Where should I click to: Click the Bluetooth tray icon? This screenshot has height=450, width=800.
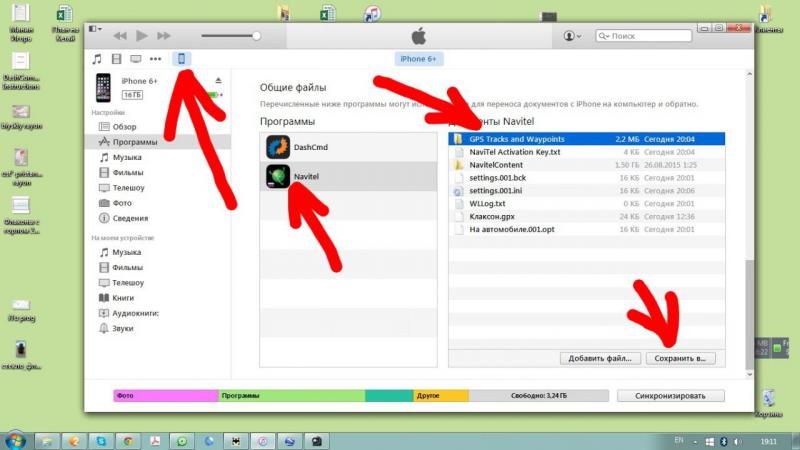point(723,441)
